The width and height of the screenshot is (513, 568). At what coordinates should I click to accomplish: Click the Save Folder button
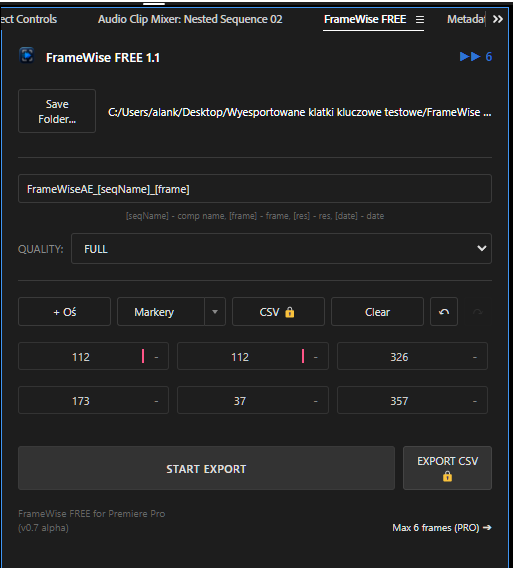click(x=57, y=111)
